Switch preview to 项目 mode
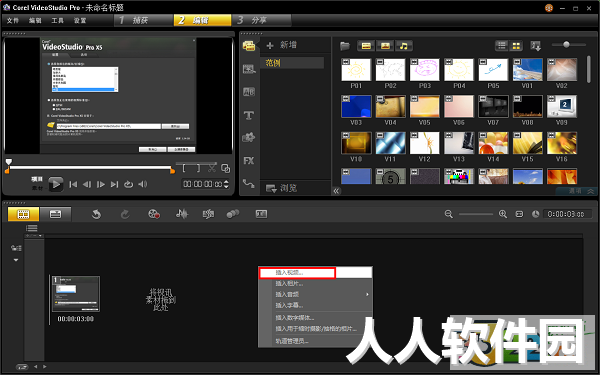This screenshot has width=600, height=375. (x=37, y=179)
